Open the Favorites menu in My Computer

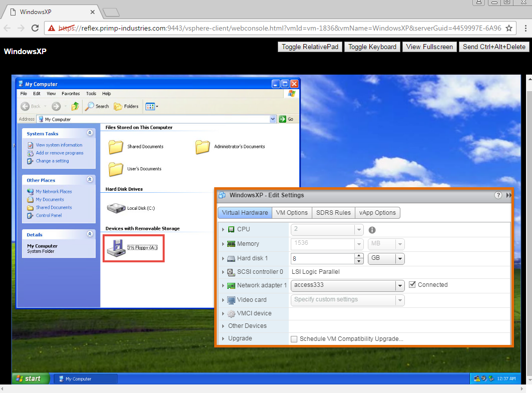tap(71, 94)
